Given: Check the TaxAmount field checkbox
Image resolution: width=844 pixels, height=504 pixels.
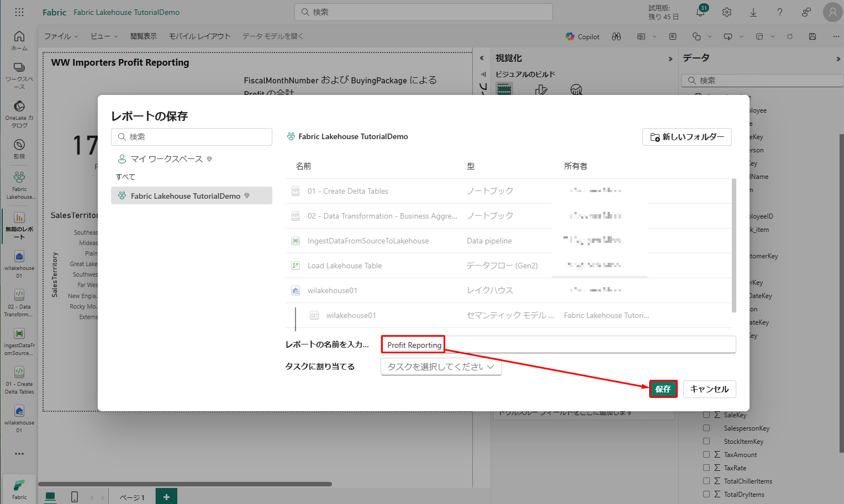Looking at the screenshot, I should (706, 454).
